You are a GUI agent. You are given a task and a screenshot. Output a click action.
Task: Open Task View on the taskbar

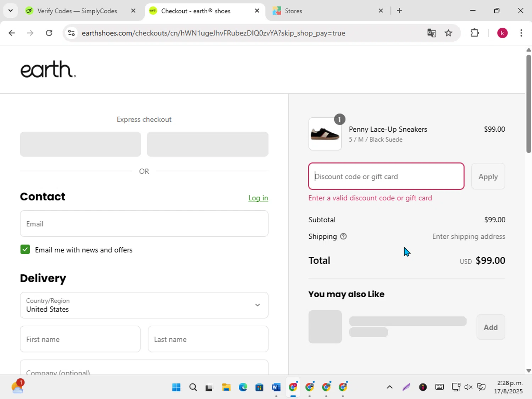coord(209,387)
